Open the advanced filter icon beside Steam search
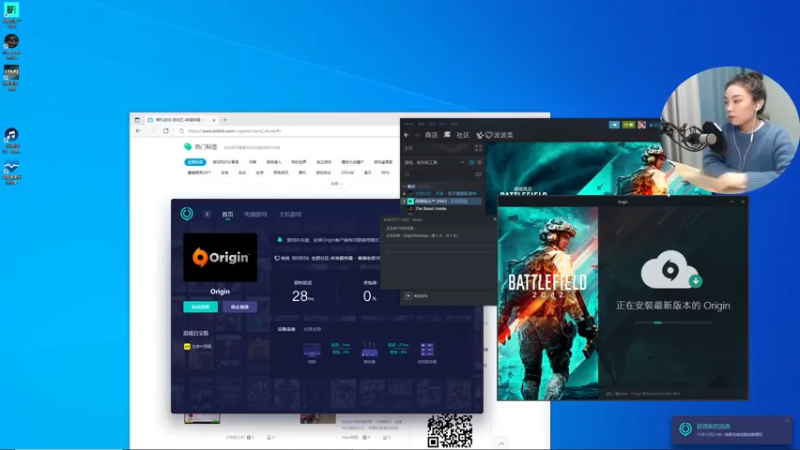 coord(478,174)
